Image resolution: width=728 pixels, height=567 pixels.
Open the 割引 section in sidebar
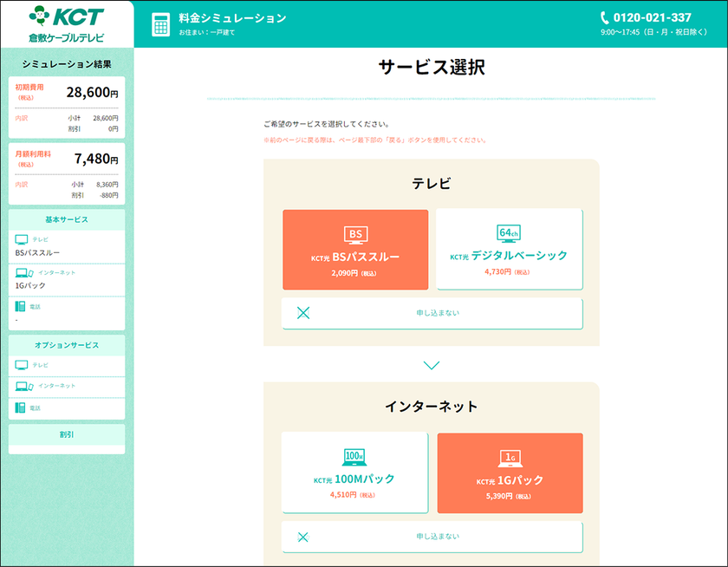[67, 434]
